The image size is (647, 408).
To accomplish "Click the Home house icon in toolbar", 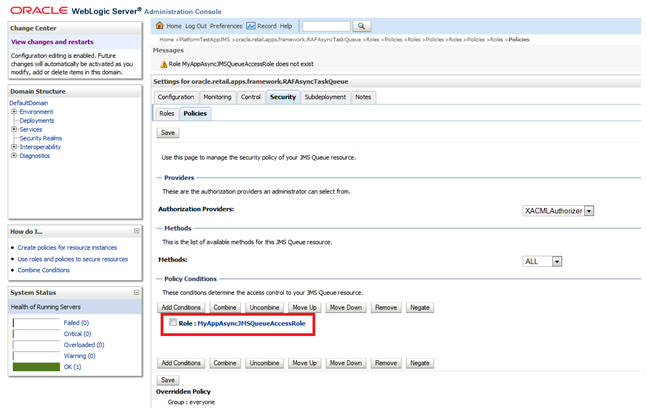I will click(159, 26).
